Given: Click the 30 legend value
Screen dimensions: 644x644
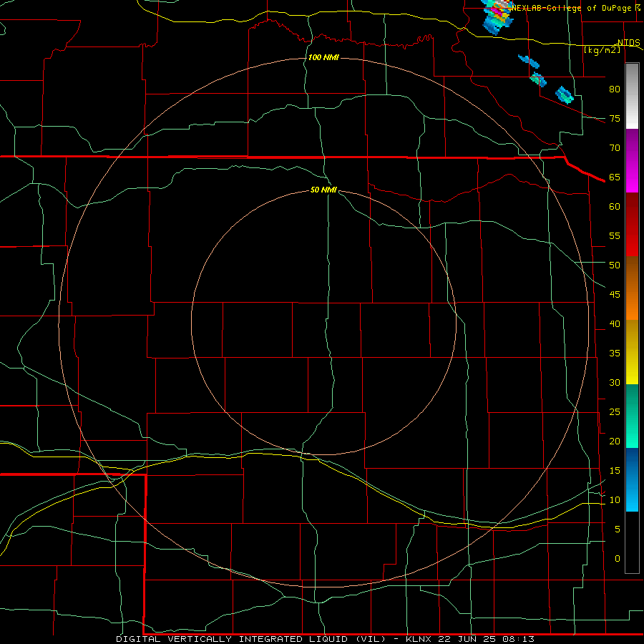Looking at the screenshot, I should (x=615, y=382).
